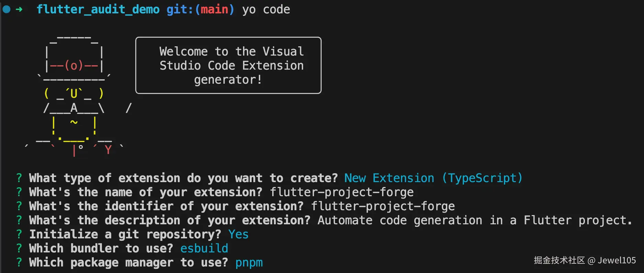Image resolution: width=644 pixels, height=273 pixels.
Task: Click the green prompt arrow
Action: coord(19,9)
